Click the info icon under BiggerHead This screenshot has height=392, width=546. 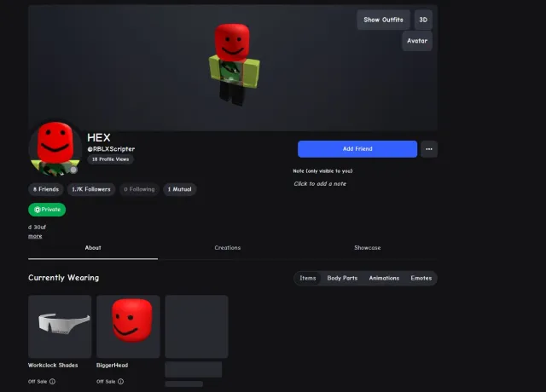coord(120,382)
